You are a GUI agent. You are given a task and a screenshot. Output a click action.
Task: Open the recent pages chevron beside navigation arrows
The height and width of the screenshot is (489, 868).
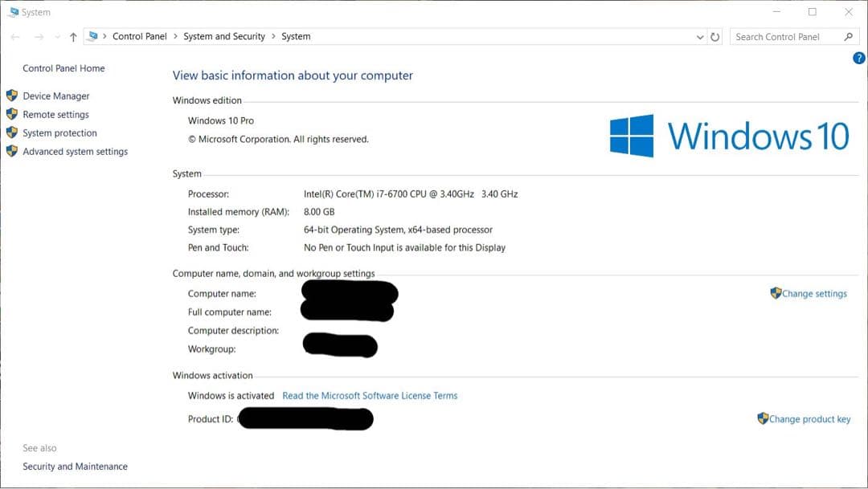[56, 36]
